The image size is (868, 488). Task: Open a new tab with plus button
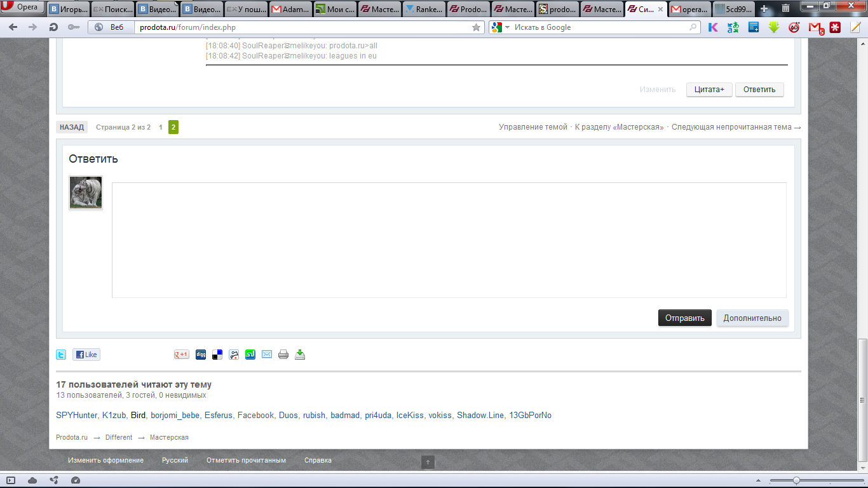click(x=764, y=9)
